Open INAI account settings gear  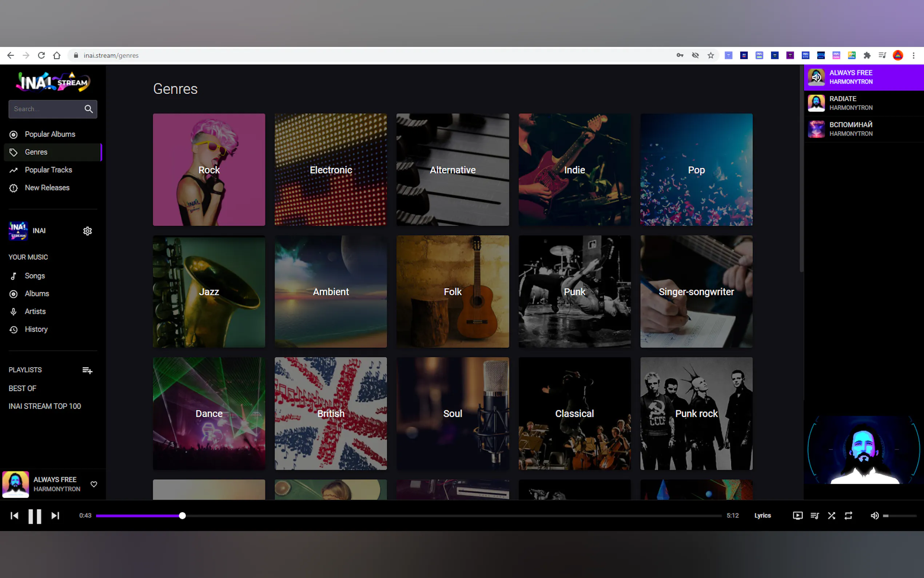(x=87, y=231)
